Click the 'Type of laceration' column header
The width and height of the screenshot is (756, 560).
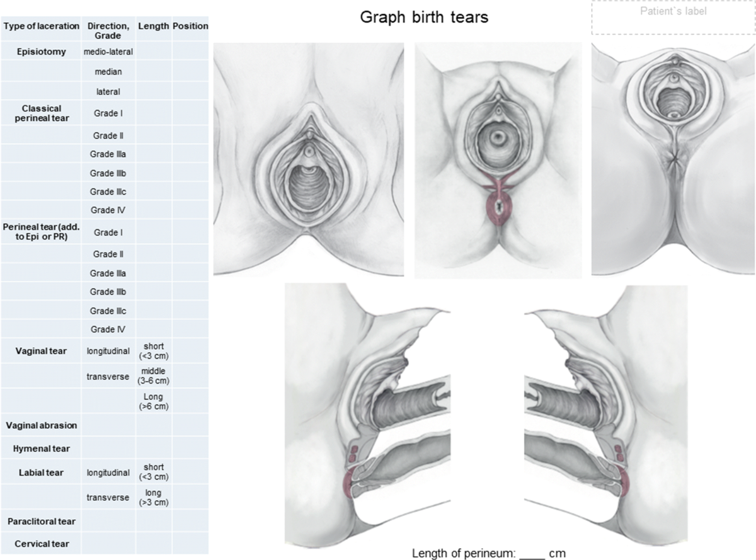42,26
